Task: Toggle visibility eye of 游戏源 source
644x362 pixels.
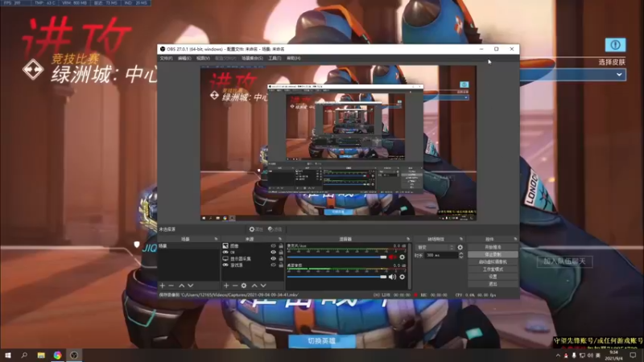Action: 273,265
